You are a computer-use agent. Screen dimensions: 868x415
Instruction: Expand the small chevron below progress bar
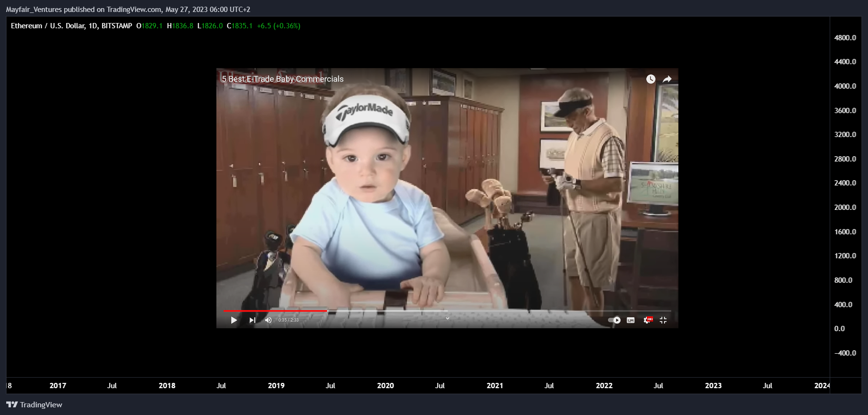coord(447,318)
